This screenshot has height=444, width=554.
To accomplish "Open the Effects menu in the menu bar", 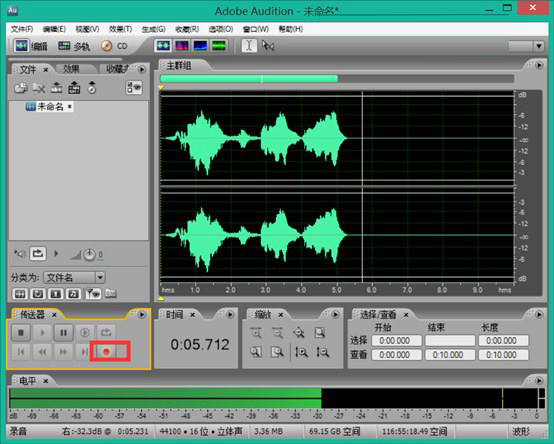I will (120, 29).
